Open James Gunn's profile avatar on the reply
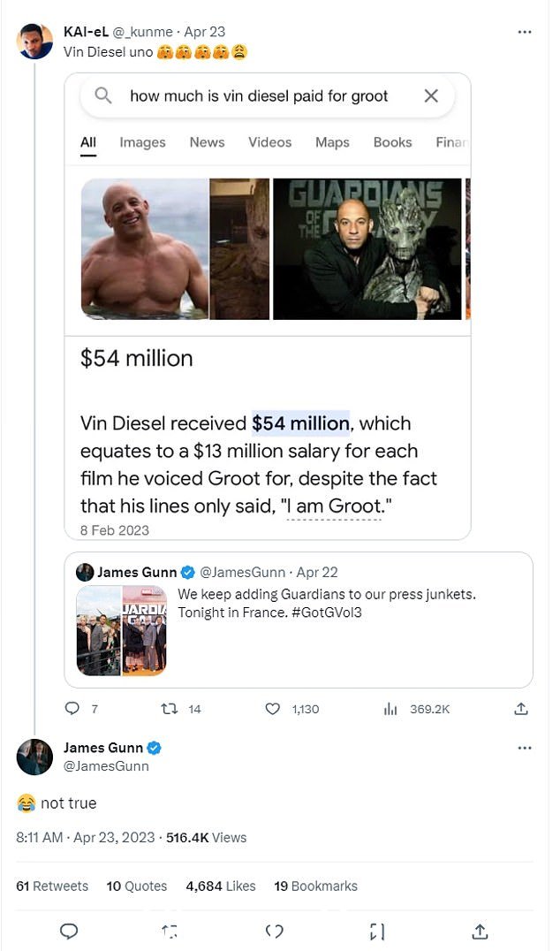 point(34,757)
